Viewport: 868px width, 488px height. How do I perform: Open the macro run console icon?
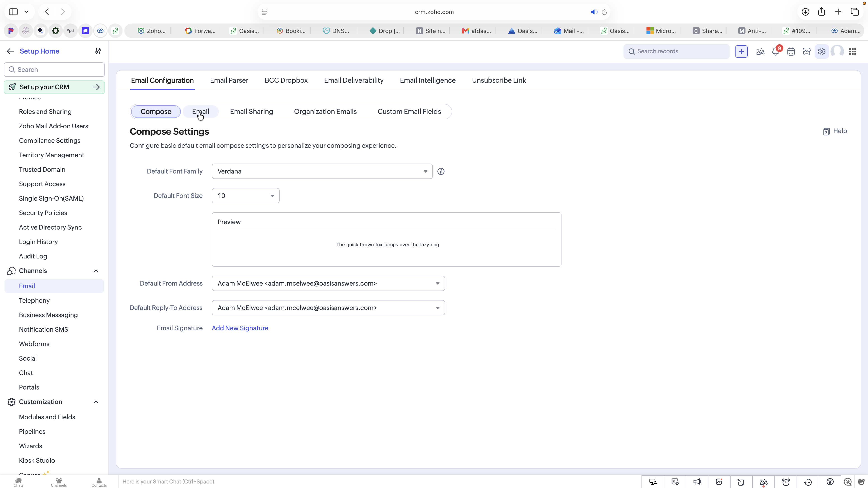coord(675,482)
